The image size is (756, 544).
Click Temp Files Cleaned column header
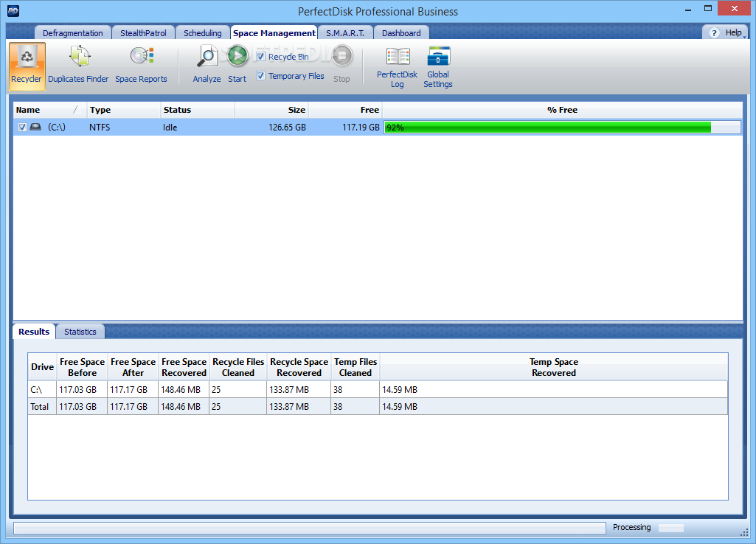coord(356,366)
